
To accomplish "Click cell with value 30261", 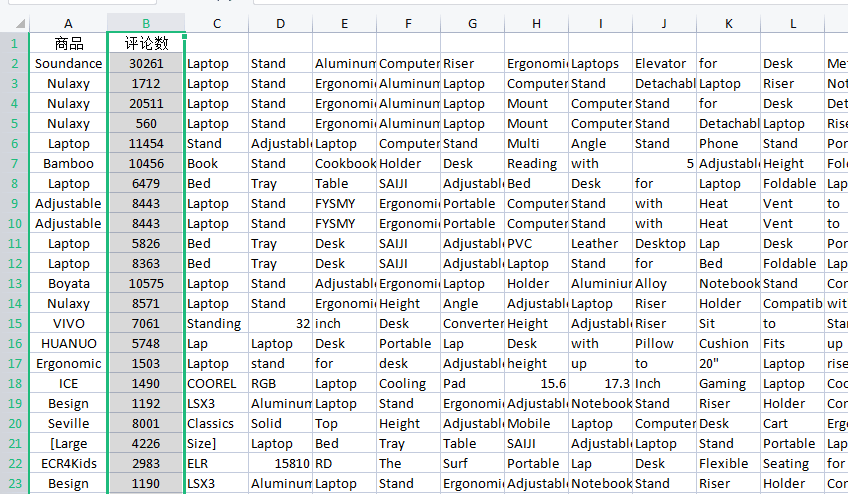I will click(x=146, y=63).
